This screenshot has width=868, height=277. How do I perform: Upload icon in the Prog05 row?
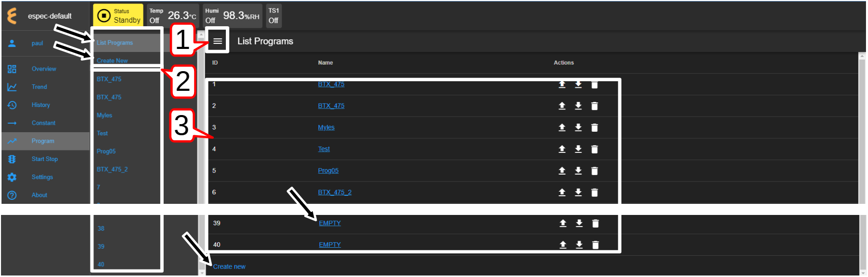pos(562,171)
